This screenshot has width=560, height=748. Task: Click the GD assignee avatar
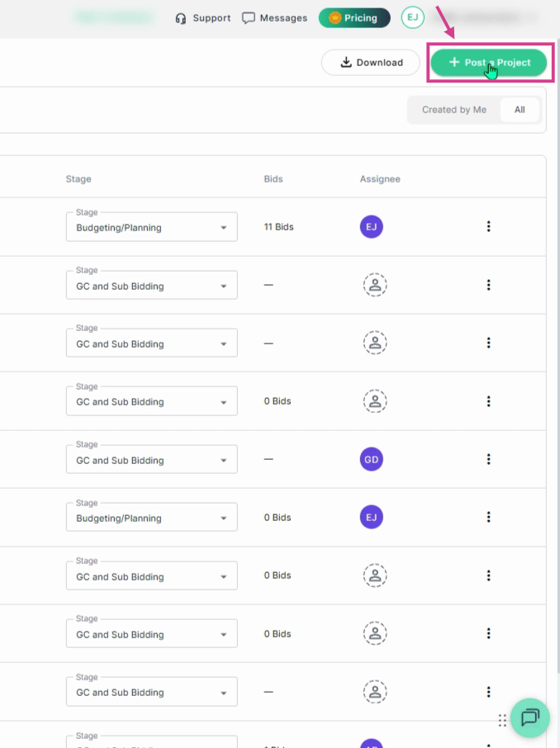click(372, 459)
